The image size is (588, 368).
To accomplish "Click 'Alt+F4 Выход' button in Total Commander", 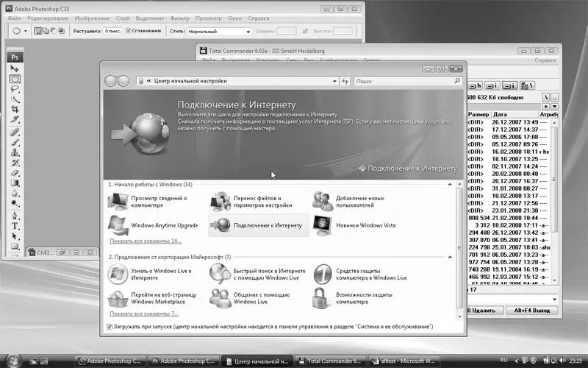I will pos(531,311).
